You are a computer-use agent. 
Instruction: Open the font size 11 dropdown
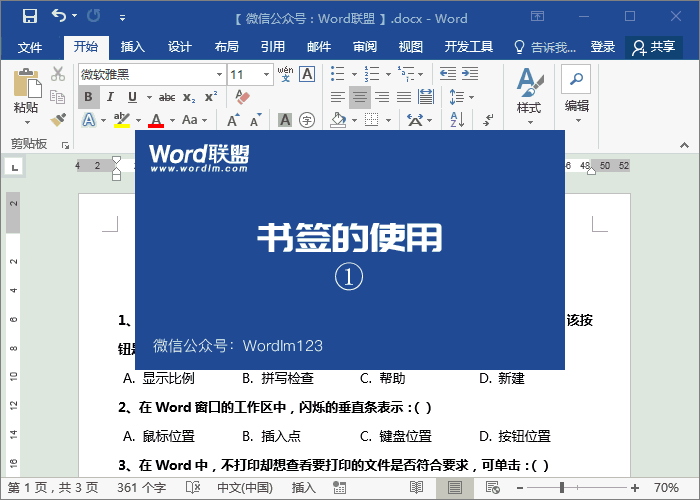(266, 75)
